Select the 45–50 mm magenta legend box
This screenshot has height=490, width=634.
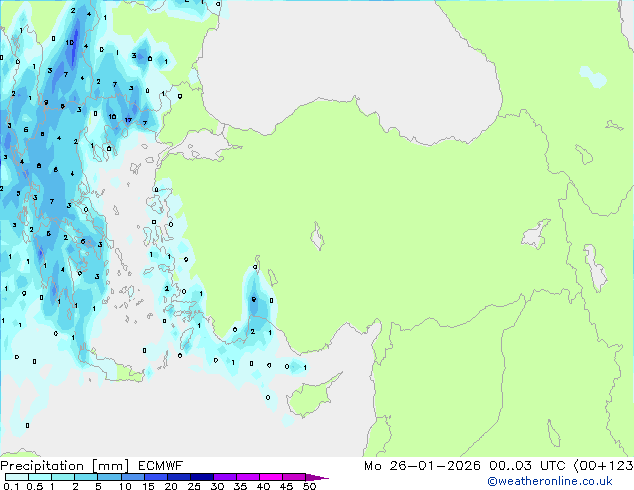[294, 477]
